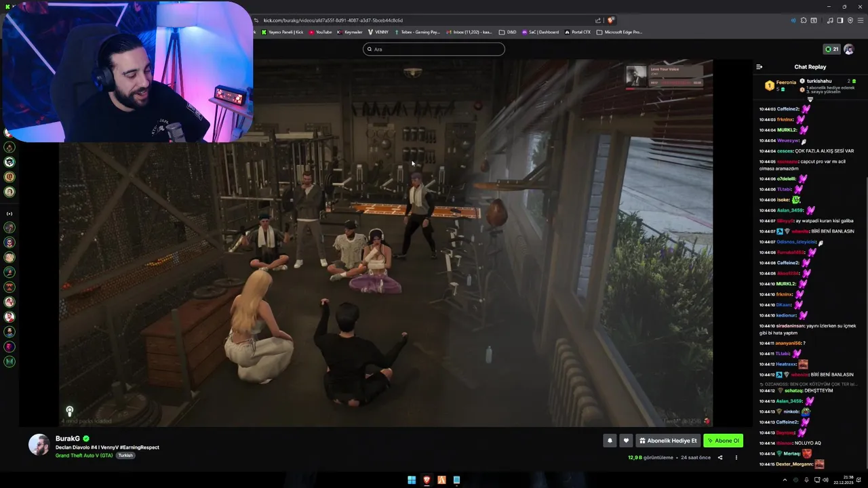Image resolution: width=868 pixels, height=488 pixels.
Task: Click the Abone Ol subscribe button
Action: click(723, 441)
